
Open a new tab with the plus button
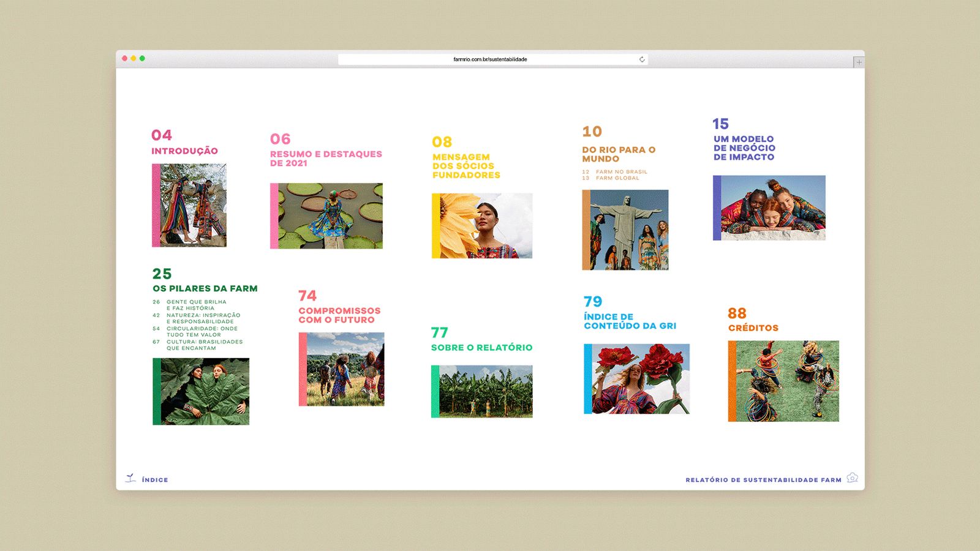[x=859, y=62]
